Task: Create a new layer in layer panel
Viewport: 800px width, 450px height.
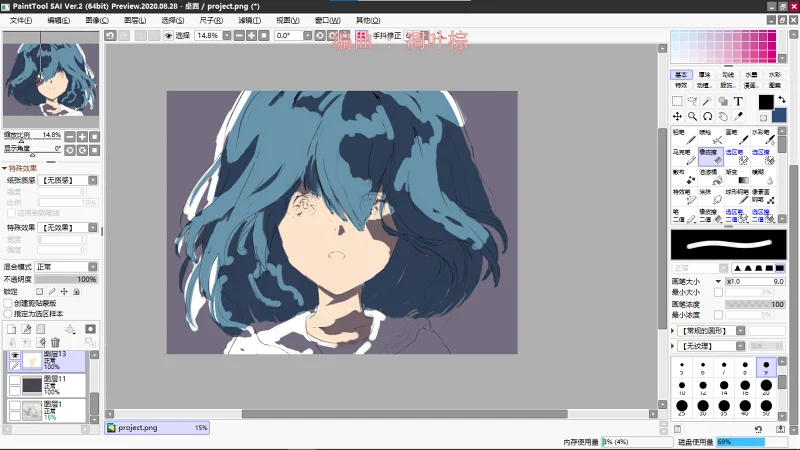Action: pos(12,329)
